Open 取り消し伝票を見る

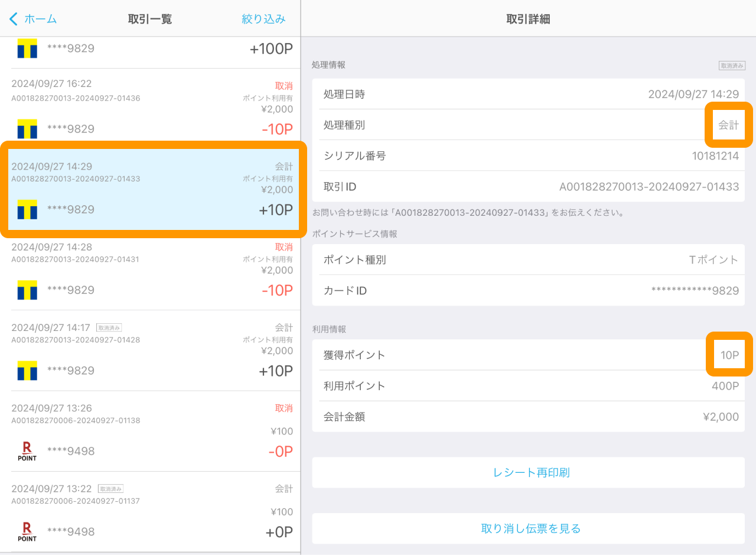[x=528, y=528]
